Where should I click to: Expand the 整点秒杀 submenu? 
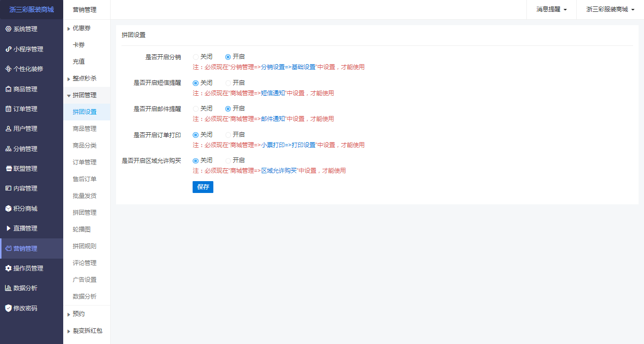[86, 78]
